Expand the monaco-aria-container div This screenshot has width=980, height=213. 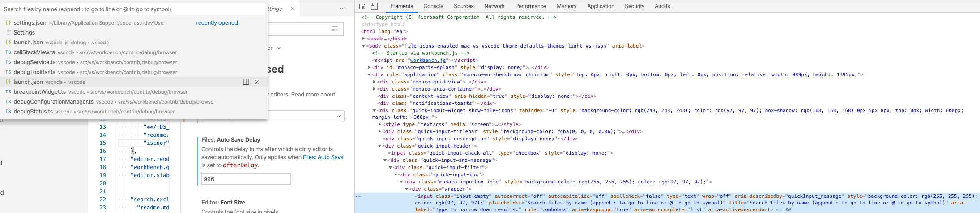(375, 89)
